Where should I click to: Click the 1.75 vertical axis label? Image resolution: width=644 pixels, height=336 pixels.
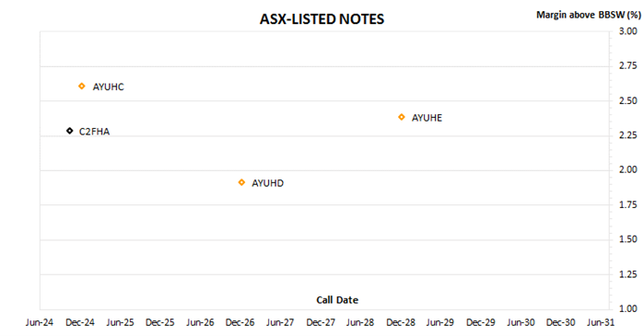(628, 204)
